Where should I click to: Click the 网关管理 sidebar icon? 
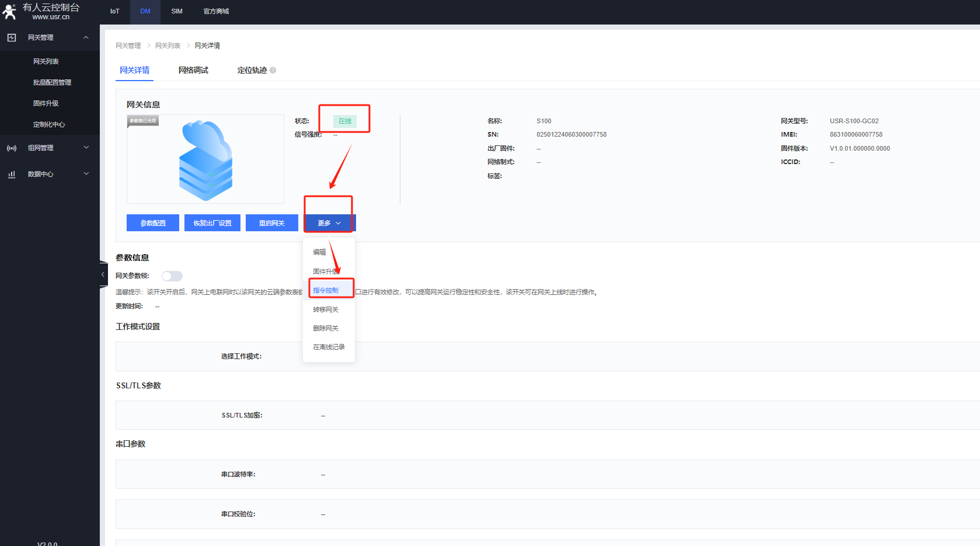[12, 37]
